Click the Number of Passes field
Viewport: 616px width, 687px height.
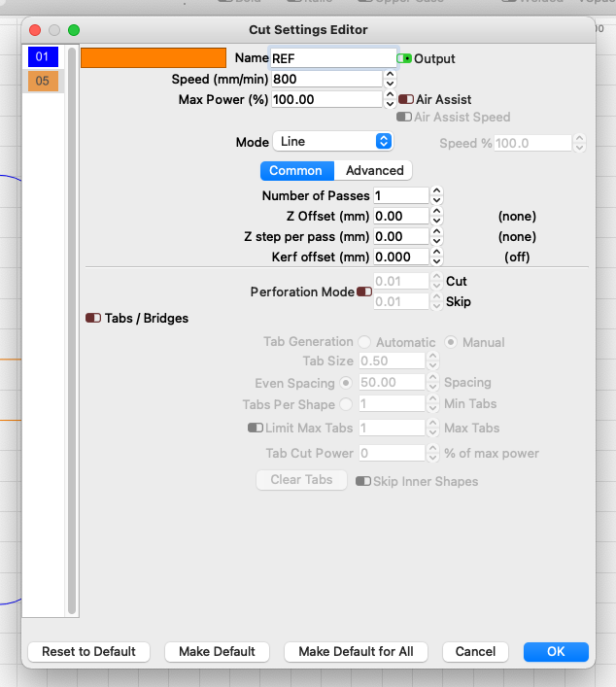[401, 195]
